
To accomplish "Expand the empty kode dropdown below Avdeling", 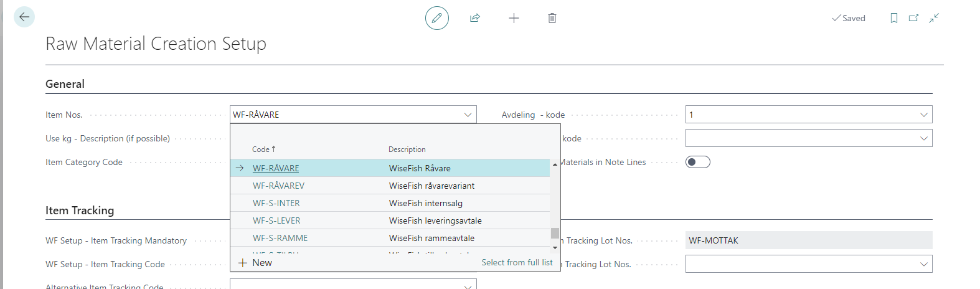I will (923, 138).
